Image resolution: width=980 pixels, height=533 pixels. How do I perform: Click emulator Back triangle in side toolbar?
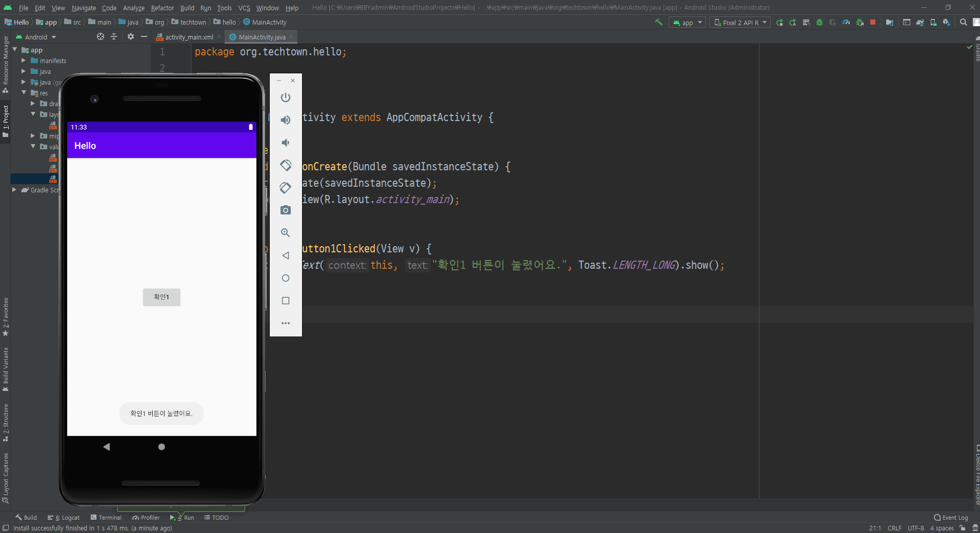coord(286,255)
